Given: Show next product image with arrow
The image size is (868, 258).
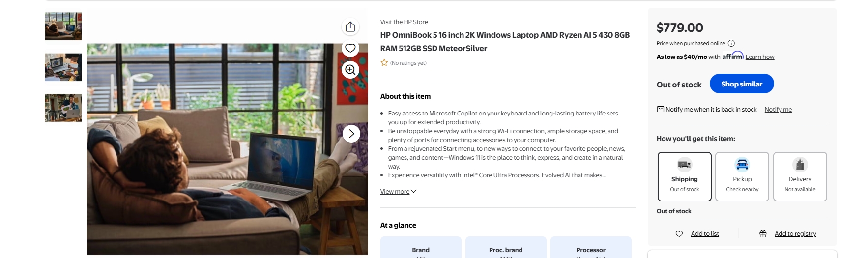Looking at the screenshot, I should point(351,134).
